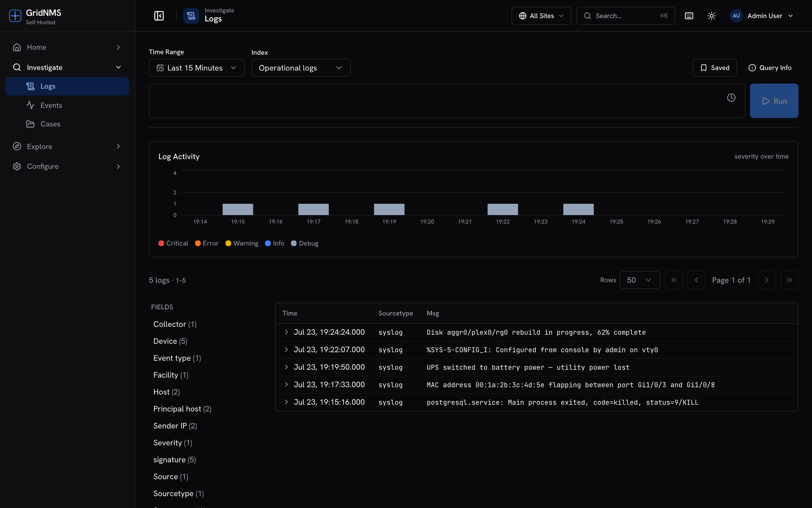Click the Time column header
The image size is (812, 508).
click(290, 313)
